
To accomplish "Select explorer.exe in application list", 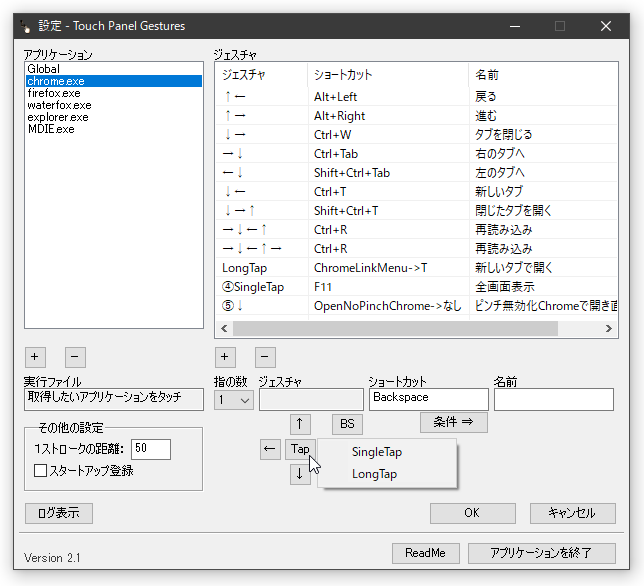I will (x=114, y=117).
